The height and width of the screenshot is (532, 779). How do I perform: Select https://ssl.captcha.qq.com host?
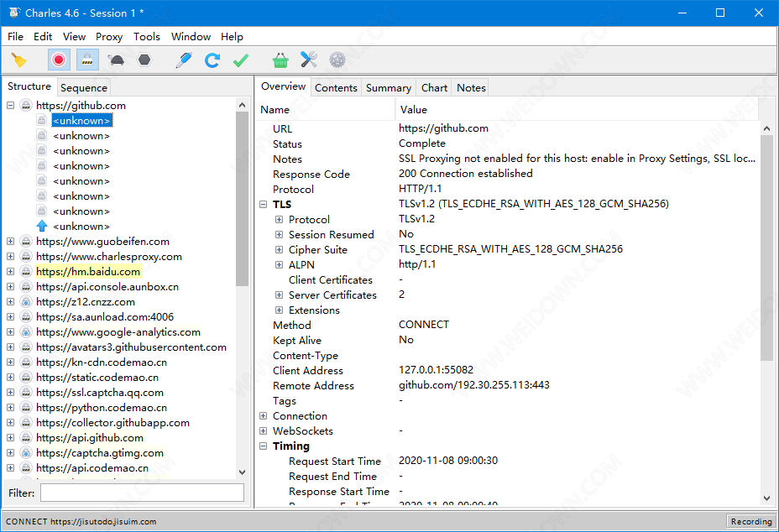tap(100, 393)
